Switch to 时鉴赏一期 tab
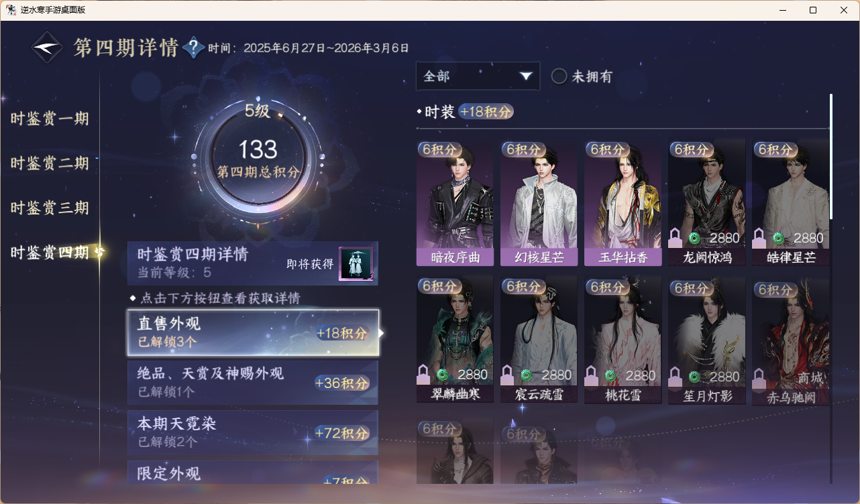The image size is (860, 504). (50, 119)
